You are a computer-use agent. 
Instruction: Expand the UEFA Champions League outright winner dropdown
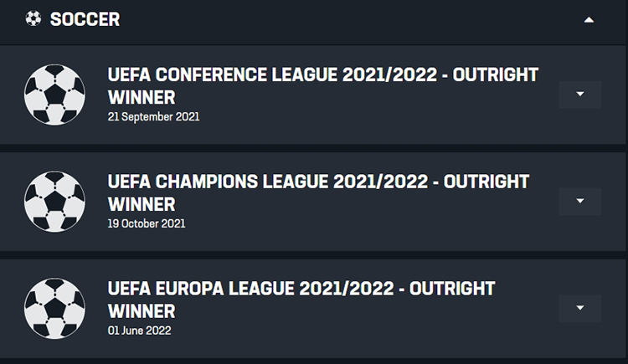(580, 202)
